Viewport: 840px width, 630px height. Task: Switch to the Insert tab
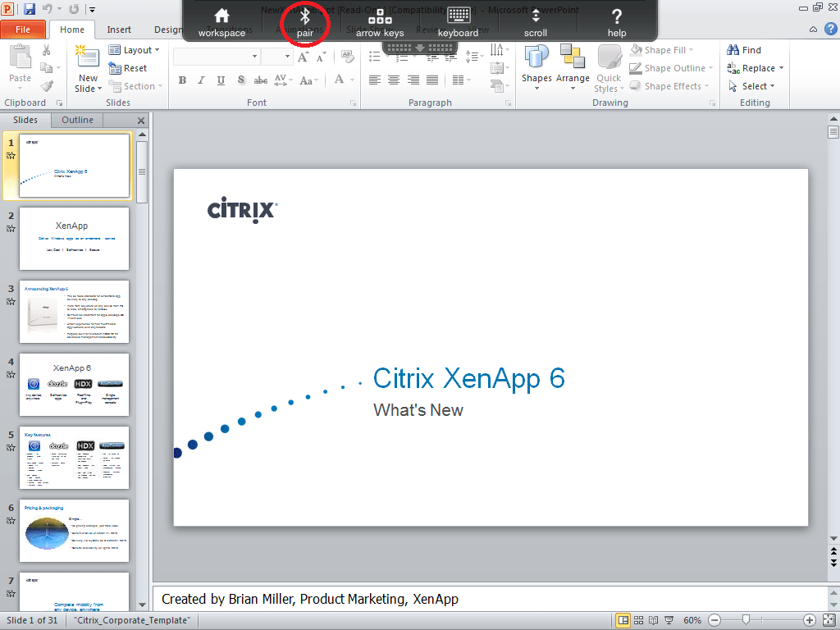click(x=119, y=30)
